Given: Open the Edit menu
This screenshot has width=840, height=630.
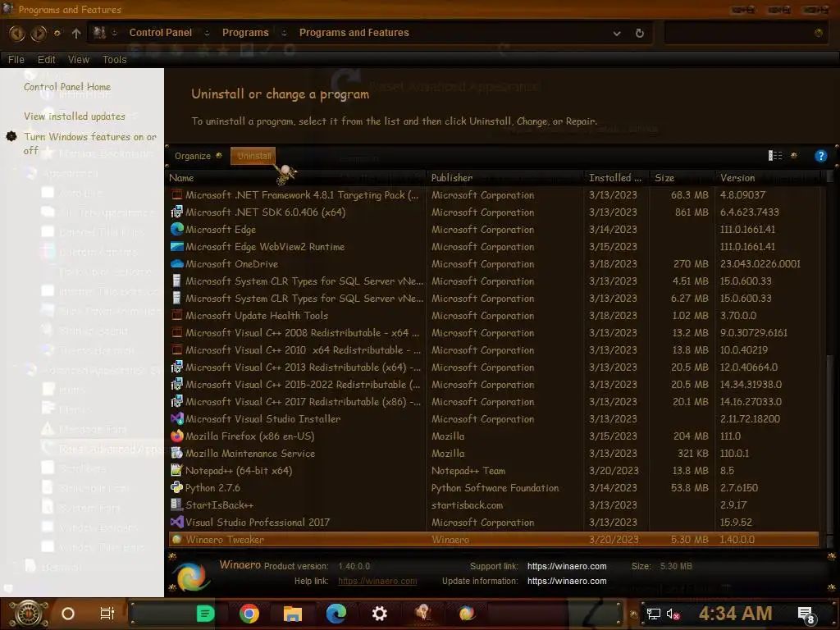Looking at the screenshot, I should point(46,59).
